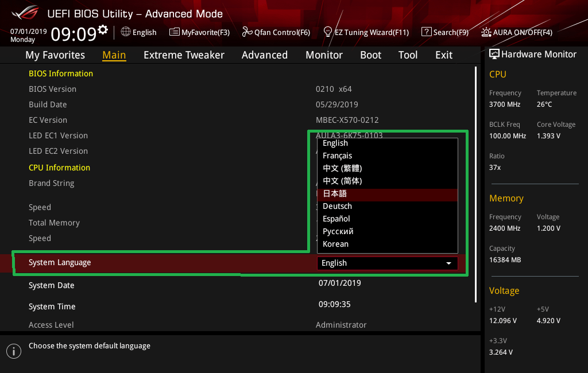
Task: Click the Qfan Control fan icon
Action: (x=247, y=32)
